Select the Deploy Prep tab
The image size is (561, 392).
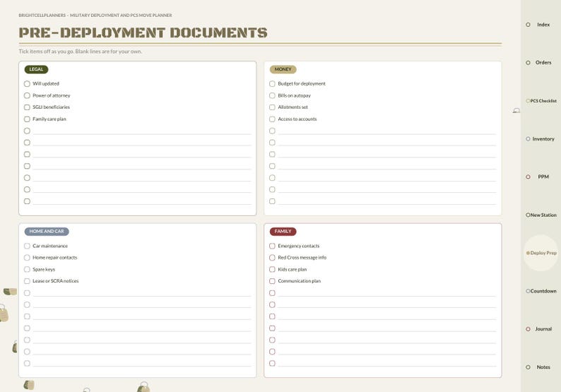coord(541,253)
